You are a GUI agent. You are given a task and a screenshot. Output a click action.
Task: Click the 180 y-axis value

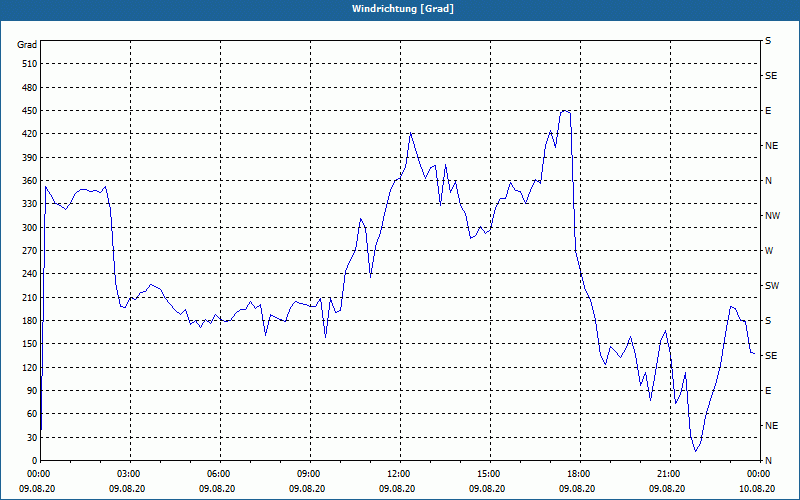pyautogui.click(x=30, y=320)
